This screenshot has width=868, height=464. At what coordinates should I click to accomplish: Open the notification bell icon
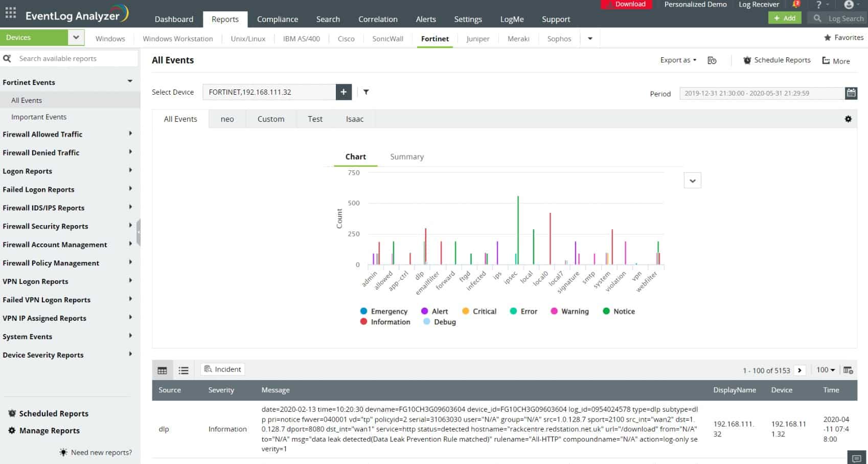point(796,5)
